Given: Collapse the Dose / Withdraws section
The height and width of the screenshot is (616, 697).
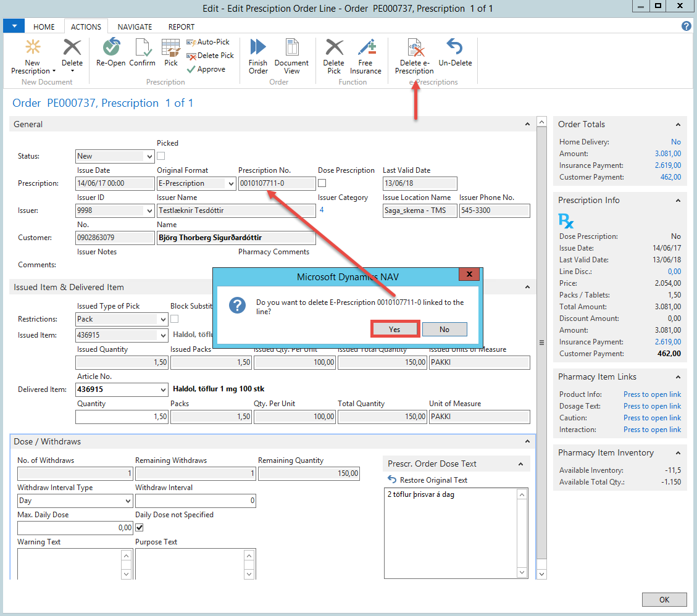Looking at the screenshot, I should tap(527, 442).
